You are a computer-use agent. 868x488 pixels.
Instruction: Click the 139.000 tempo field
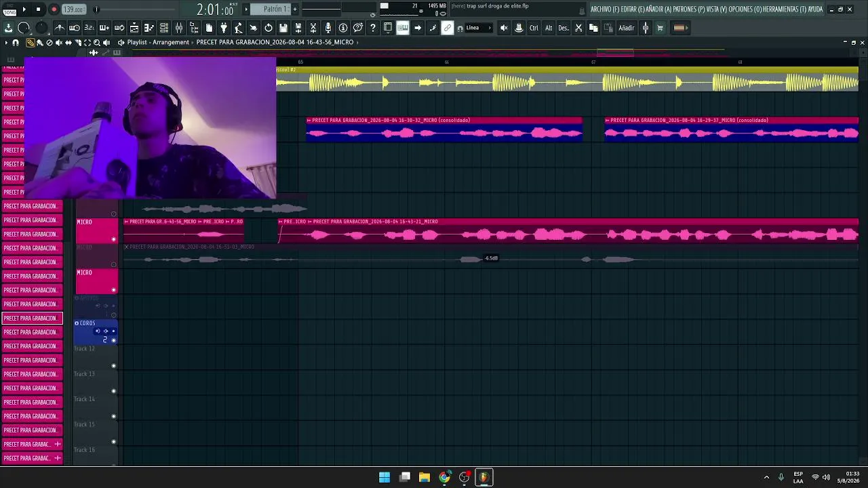point(73,9)
